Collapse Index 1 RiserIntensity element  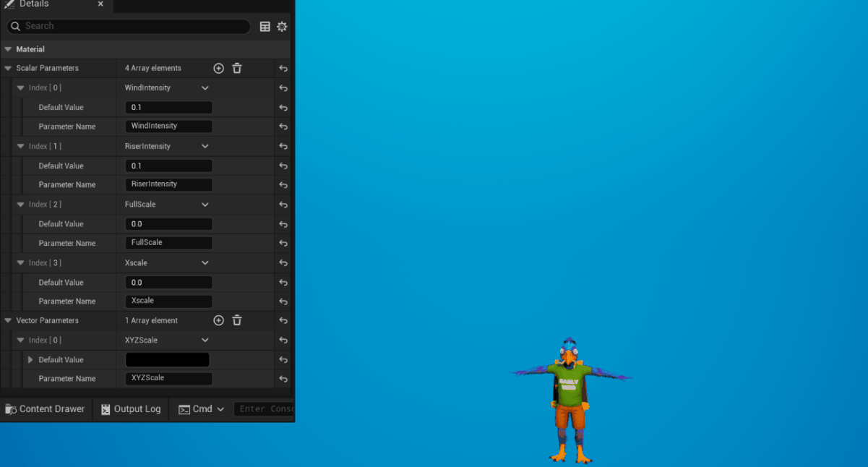(21, 146)
